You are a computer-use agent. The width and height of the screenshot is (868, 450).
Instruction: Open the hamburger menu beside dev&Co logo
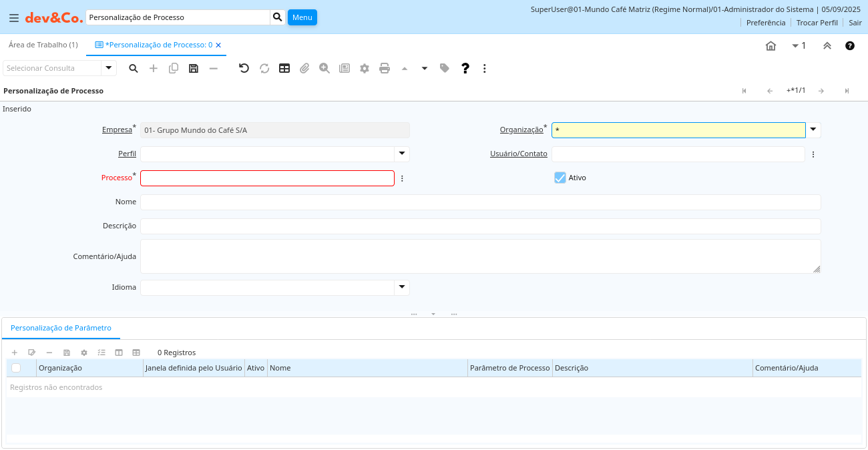[x=14, y=18]
